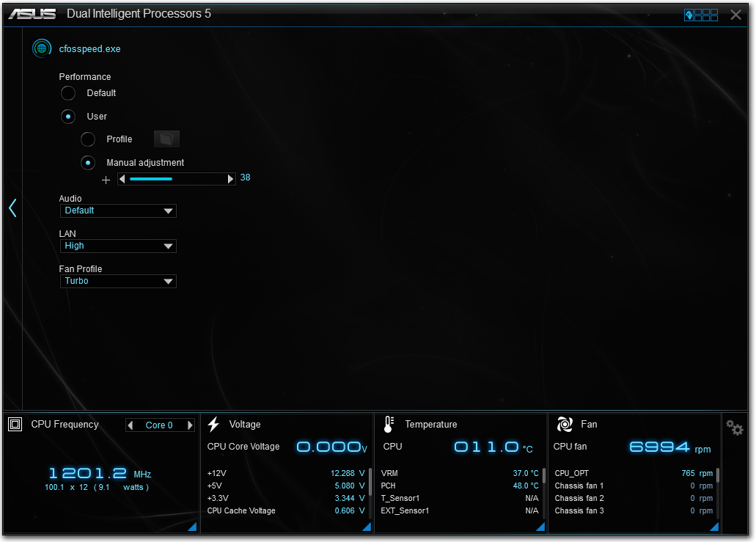Open the Audio dropdown showing Default
The width and height of the screenshot is (756, 542).
118,210
